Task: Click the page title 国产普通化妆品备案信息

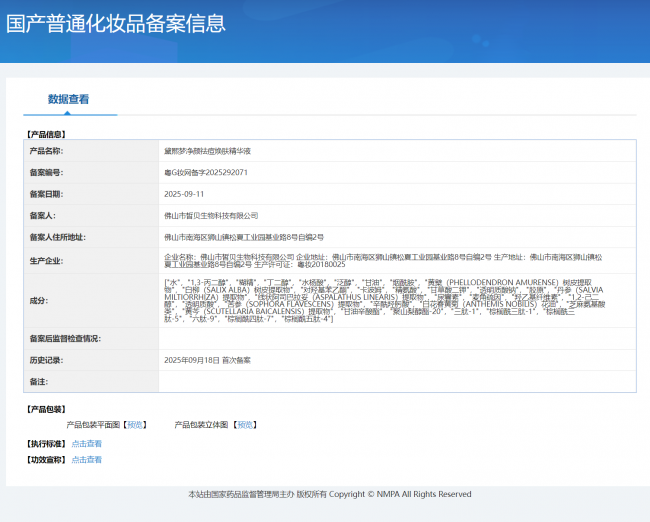Action: (x=116, y=24)
